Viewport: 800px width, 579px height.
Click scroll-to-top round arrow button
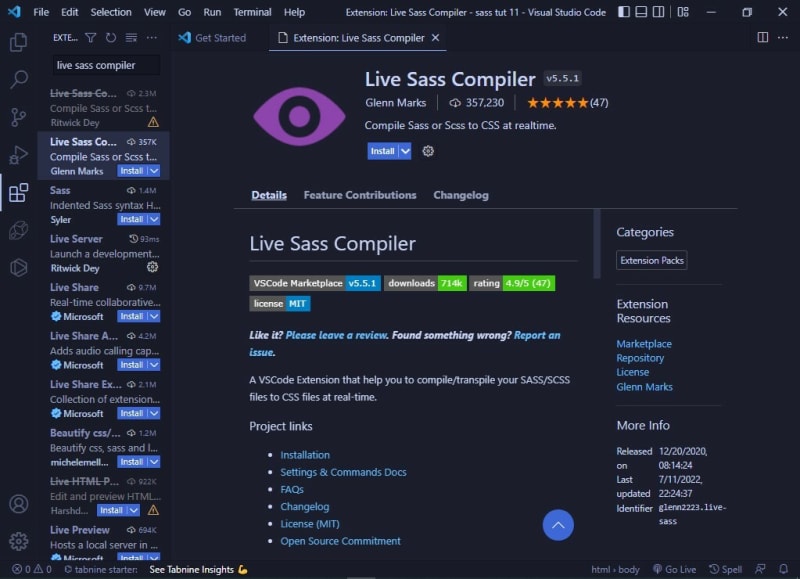(x=558, y=525)
